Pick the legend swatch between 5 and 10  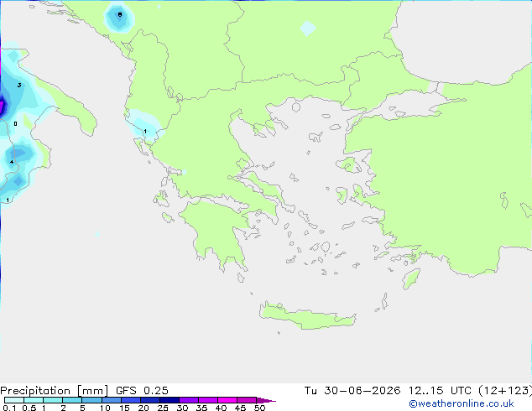pyautogui.click(x=91, y=400)
